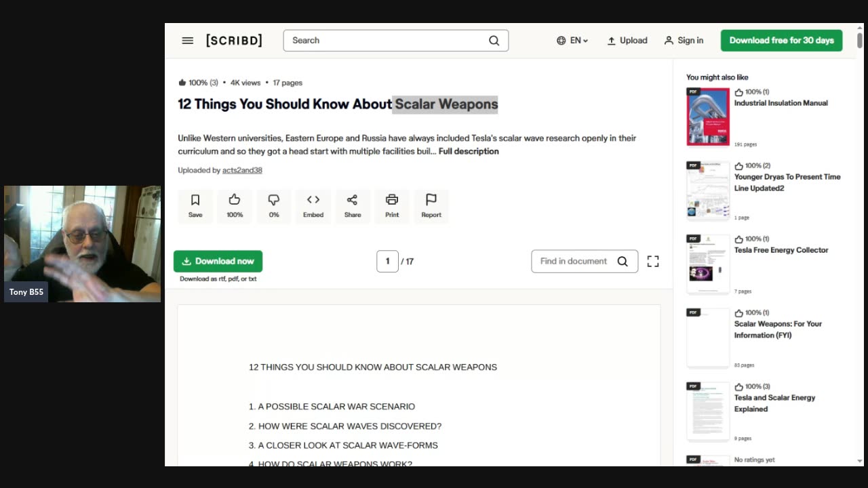The width and height of the screenshot is (868, 488).
Task: Click the Print icon
Action: click(x=392, y=205)
